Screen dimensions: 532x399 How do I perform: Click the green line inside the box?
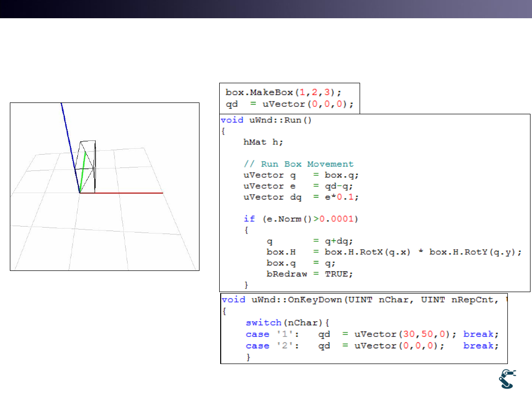(x=83, y=170)
